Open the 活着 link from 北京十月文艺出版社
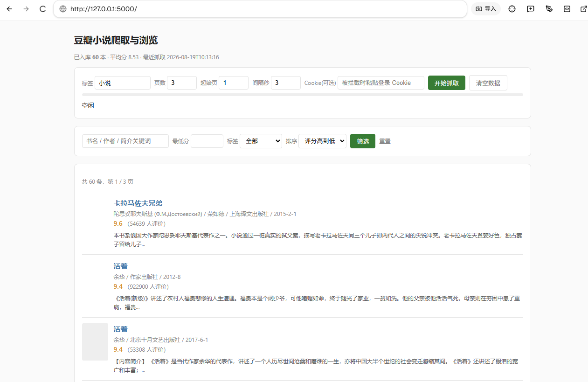Screen dimensions: 588x382 pos(121,329)
